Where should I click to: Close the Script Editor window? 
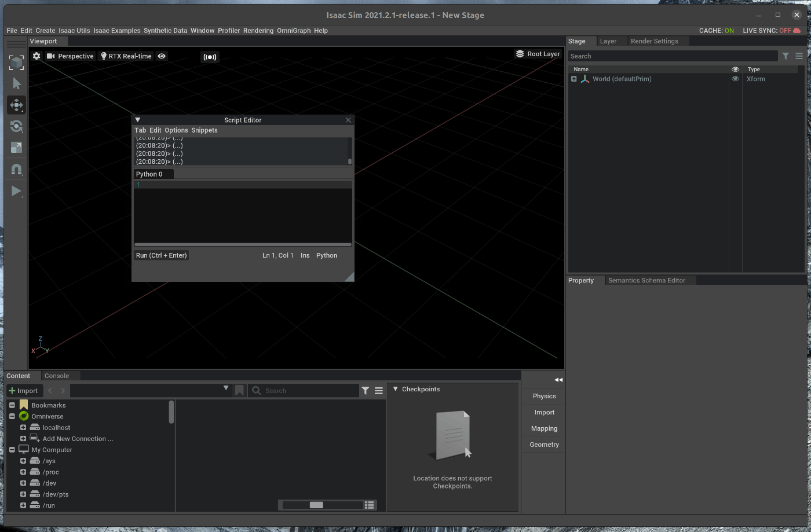click(348, 120)
